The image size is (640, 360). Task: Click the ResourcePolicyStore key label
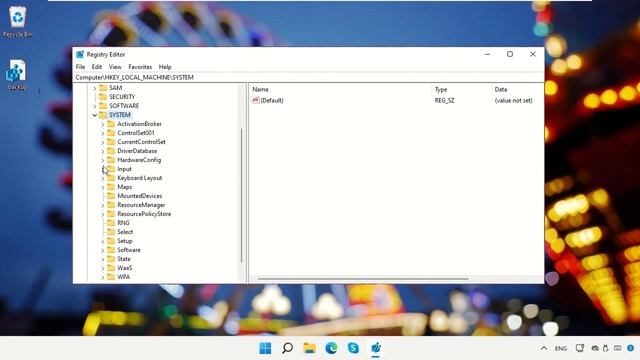pyautogui.click(x=144, y=214)
